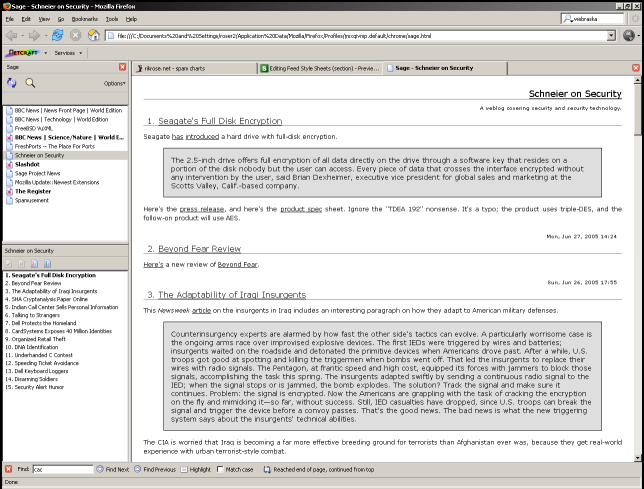644x489 pixels.
Task: Open the Help menu
Action: 131,19
